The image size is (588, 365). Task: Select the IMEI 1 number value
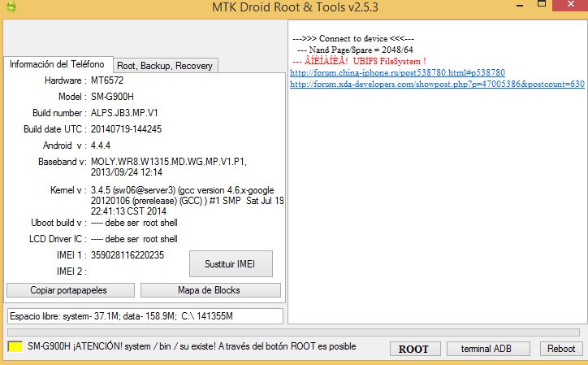pyautogui.click(x=128, y=255)
